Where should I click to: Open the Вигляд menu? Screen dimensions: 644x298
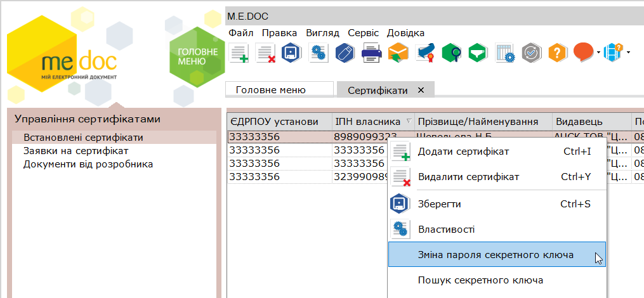(x=322, y=33)
